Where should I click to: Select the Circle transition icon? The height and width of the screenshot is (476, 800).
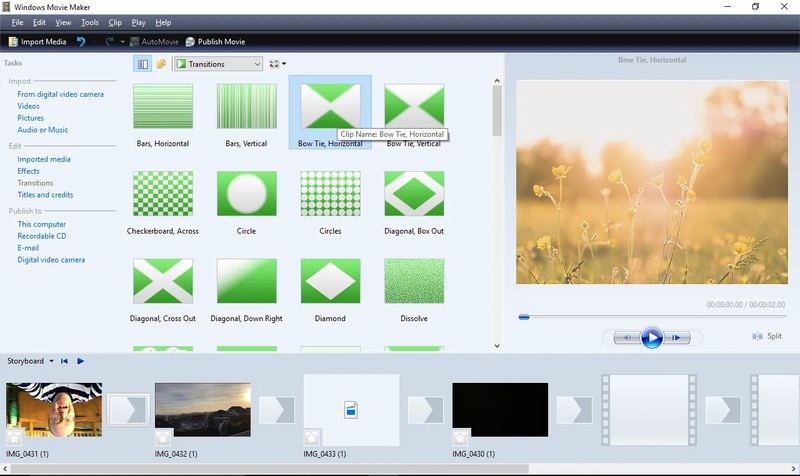coord(247,194)
